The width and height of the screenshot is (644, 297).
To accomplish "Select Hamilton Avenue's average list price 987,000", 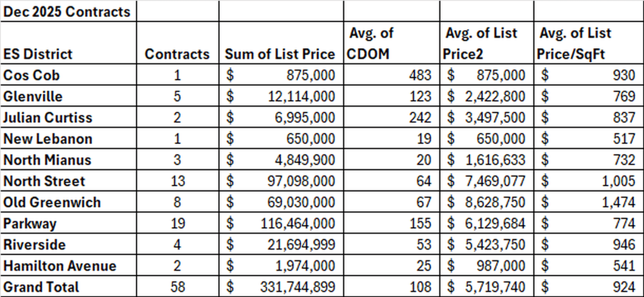I will click(501, 266).
